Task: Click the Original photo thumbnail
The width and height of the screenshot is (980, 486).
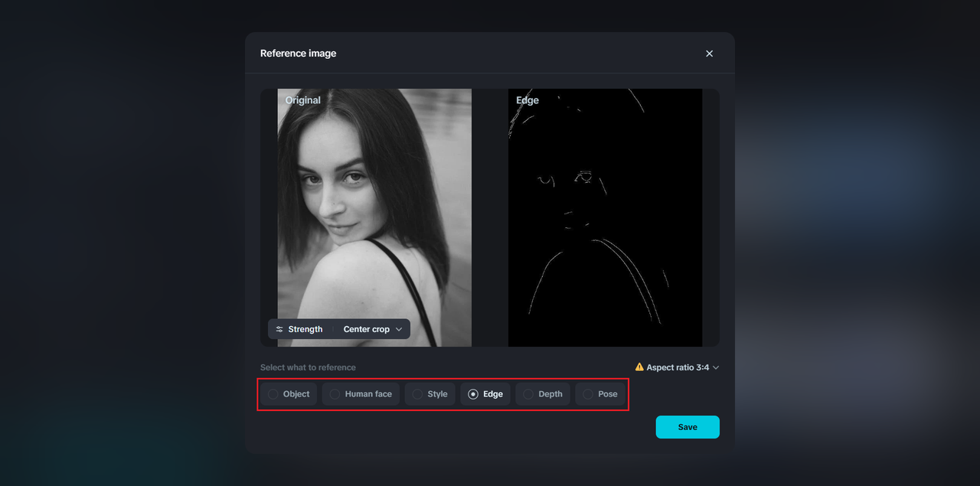Action: [x=374, y=217]
